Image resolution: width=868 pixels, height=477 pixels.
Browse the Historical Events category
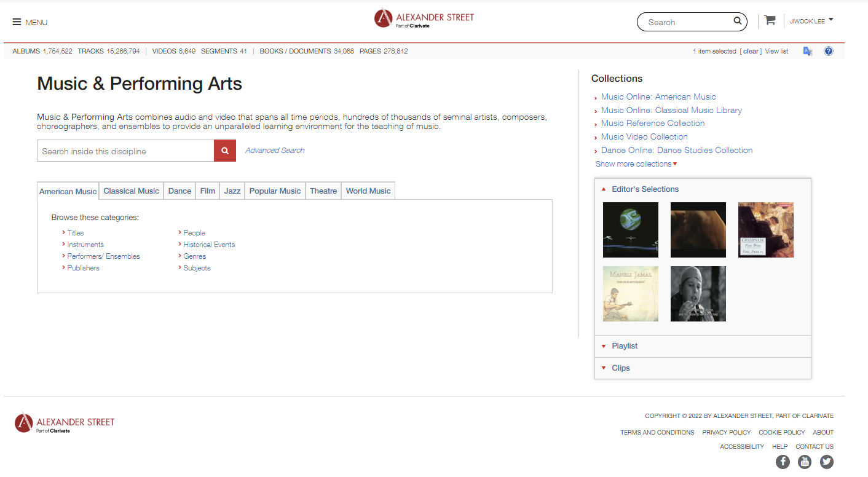tap(209, 245)
